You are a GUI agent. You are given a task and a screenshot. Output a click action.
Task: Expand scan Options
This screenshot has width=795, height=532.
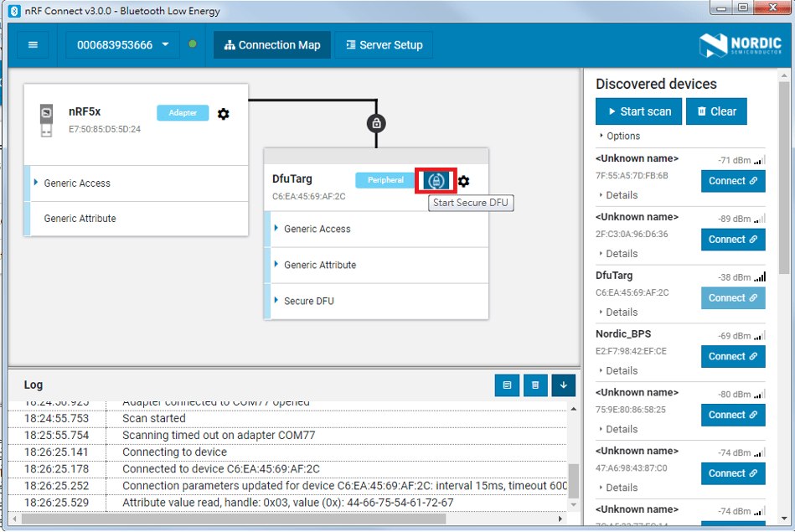pos(620,136)
